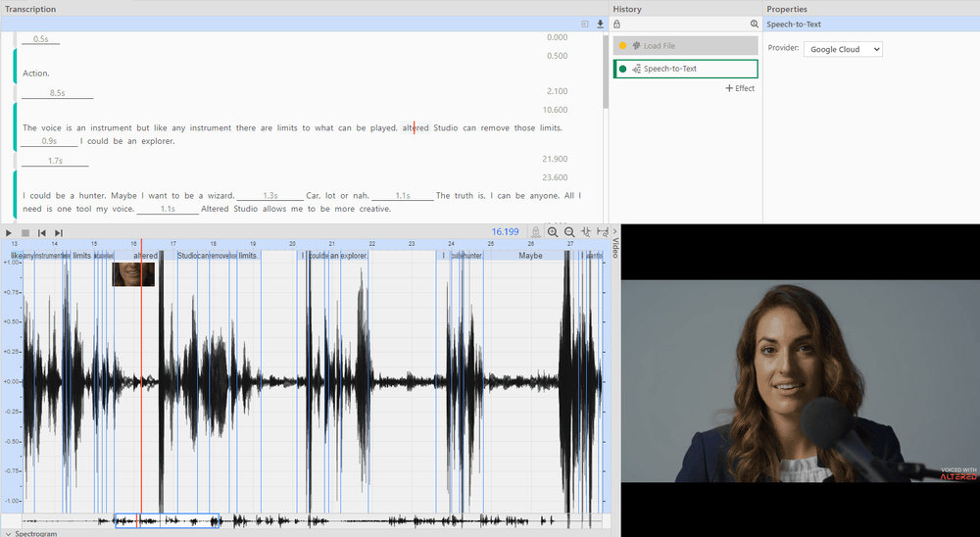Skip to the start of the audio
Image resolution: width=980 pixels, height=537 pixels.
pos(42,232)
